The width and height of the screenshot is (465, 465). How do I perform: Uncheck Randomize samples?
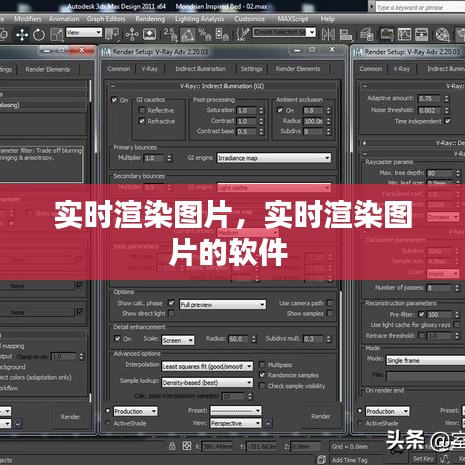coord(262,375)
